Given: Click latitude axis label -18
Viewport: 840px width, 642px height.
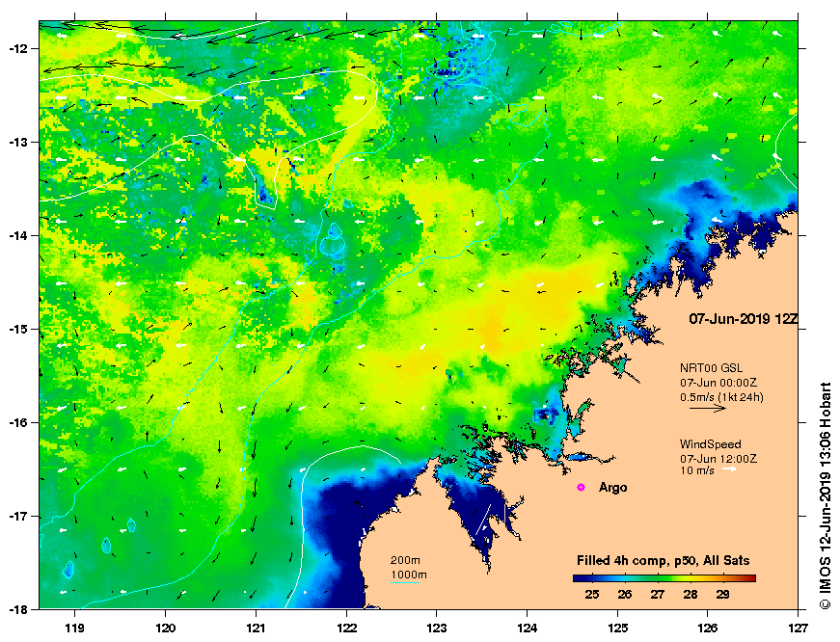Looking at the screenshot, I should (x=17, y=609).
